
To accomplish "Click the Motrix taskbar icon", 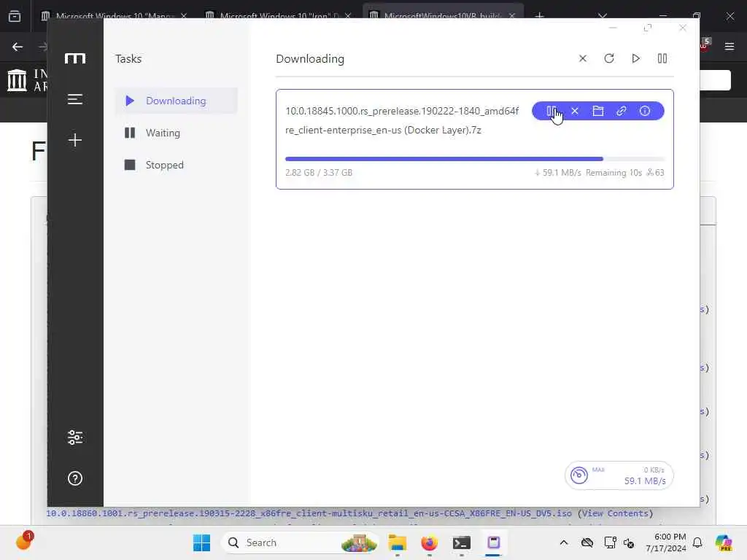I will pyautogui.click(x=494, y=542).
